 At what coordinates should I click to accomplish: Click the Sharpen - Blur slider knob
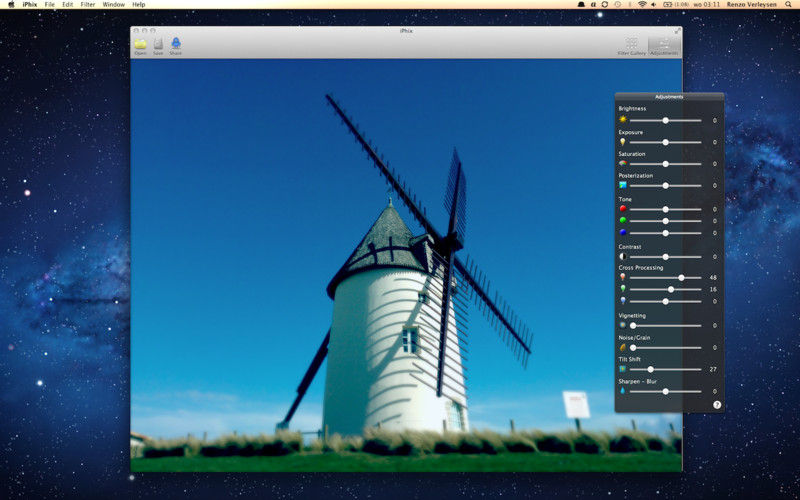(665, 391)
